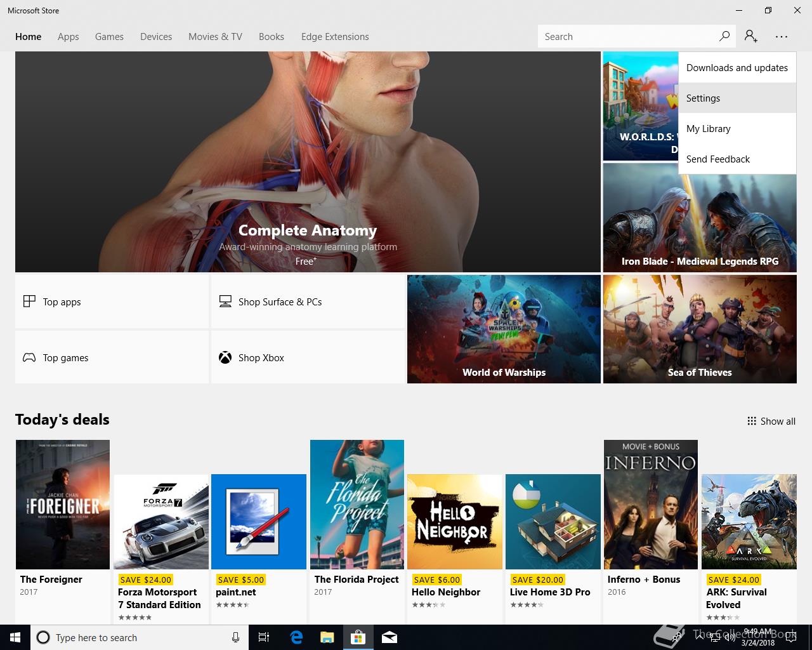Click the taskbar clock showing 3/24/2018
Image resolution: width=812 pixels, height=650 pixels.
758,637
